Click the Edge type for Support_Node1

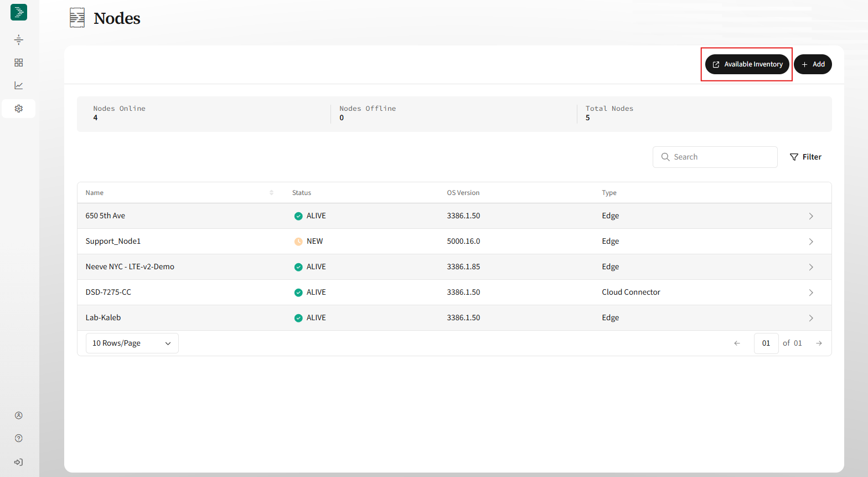coord(611,241)
